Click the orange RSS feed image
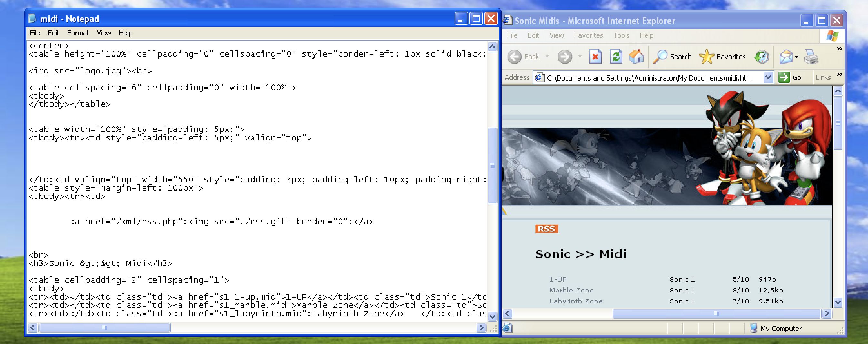This screenshot has width=868, height=344. tap(547, 229)
